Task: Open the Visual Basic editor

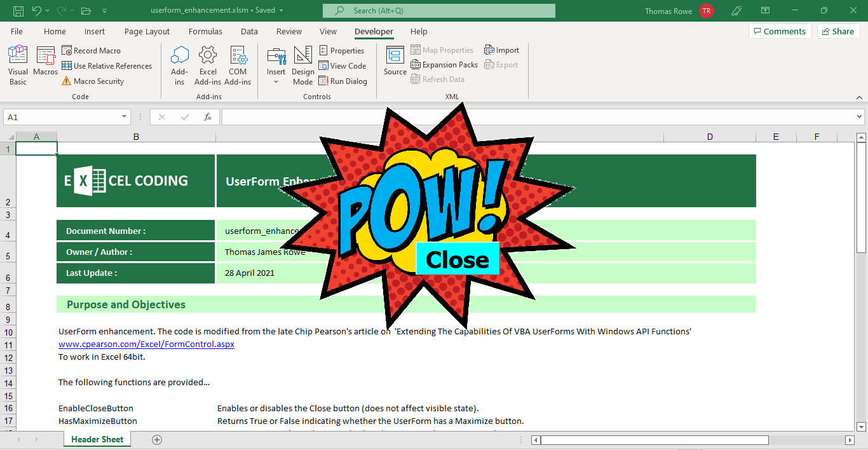Action: (x=18, y=65)
